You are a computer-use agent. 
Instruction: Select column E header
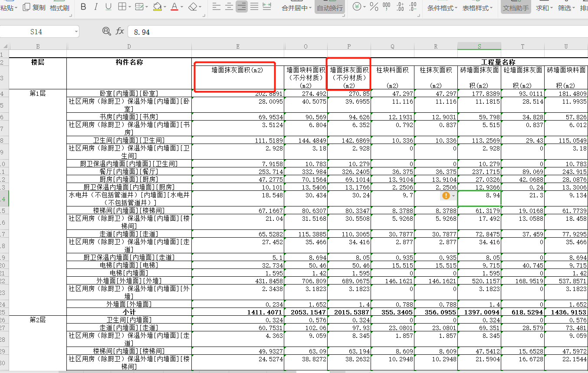click(x=238, y=46)
